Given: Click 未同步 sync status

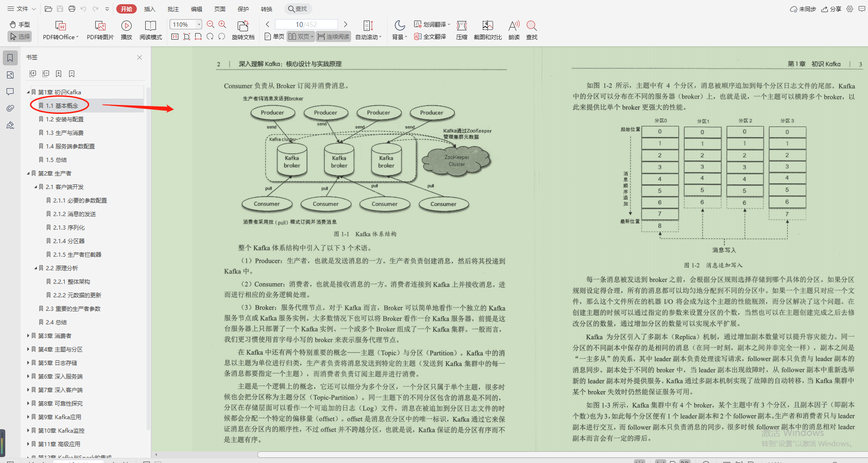Looking at the screenshot, I should click(x=803, y=9).
